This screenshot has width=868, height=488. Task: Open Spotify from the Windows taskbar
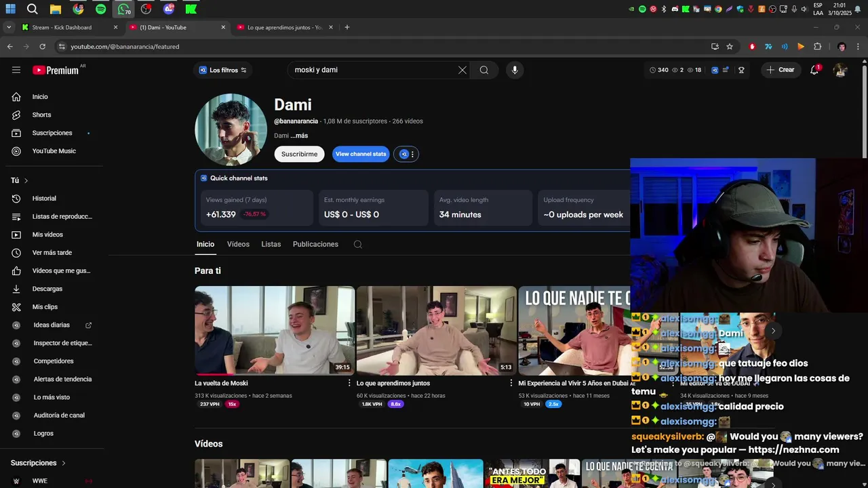101,9
